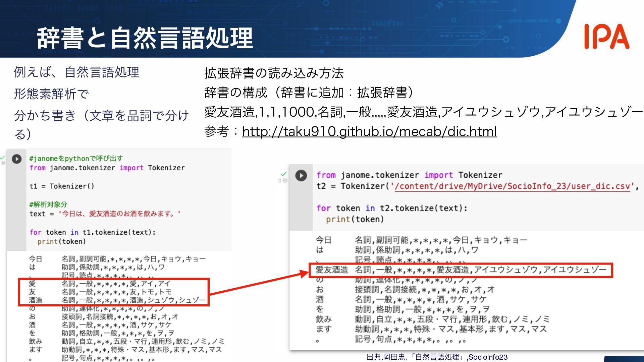644x362 pixels.
Task: Select the text 例えば、自然言語処理
Action: point(76,72)
